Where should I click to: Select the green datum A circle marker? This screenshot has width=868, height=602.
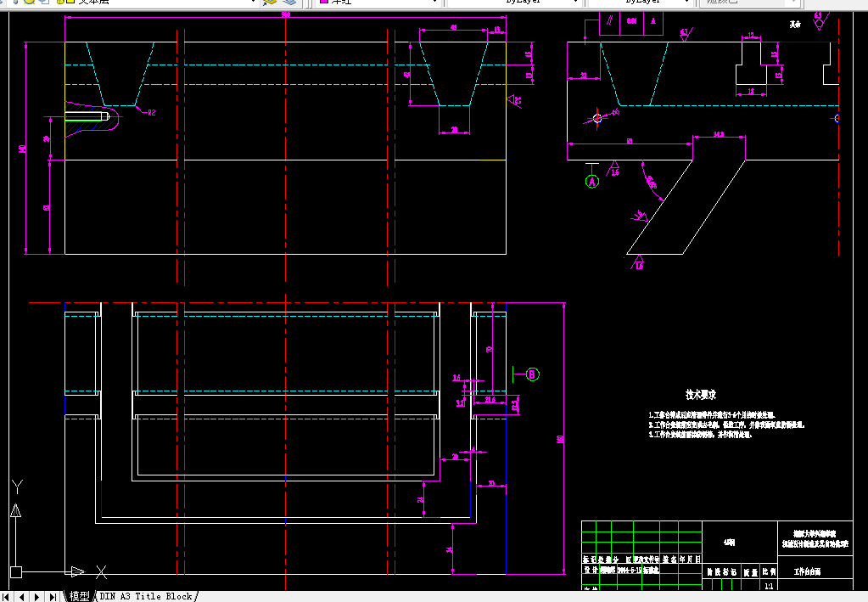pos(591,182)
